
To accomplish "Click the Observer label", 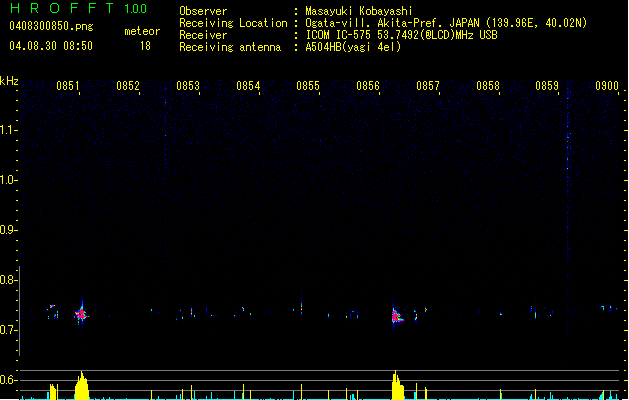I will 203,11.
